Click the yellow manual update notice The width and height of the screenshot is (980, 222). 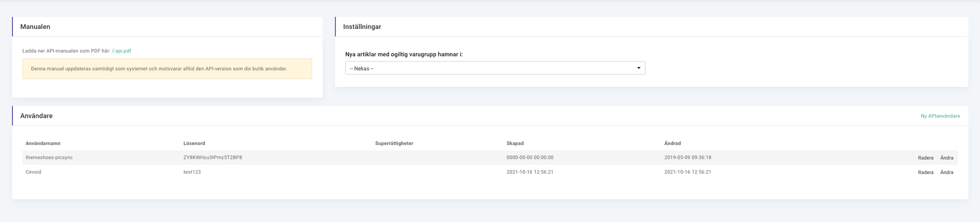click(x=167, y=69)
